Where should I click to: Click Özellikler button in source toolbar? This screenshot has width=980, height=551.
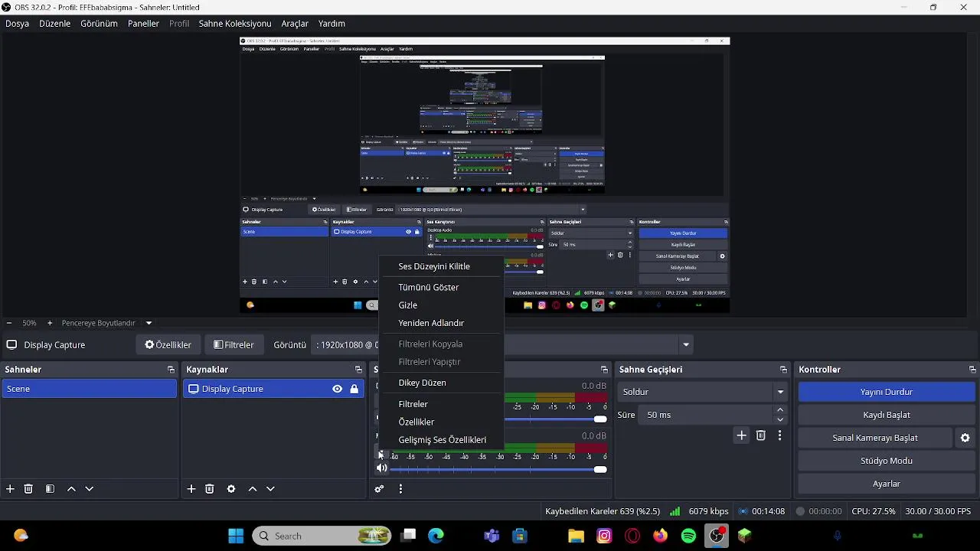tap(168, 344)
